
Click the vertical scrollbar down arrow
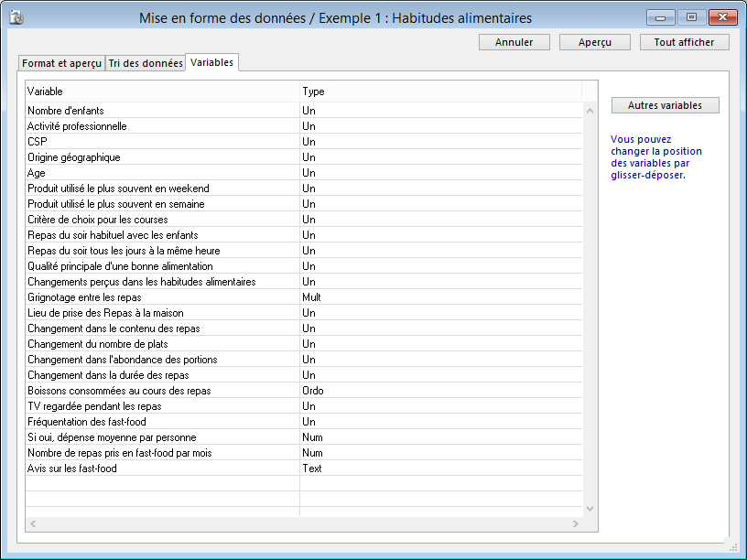(x=590, y=509)
